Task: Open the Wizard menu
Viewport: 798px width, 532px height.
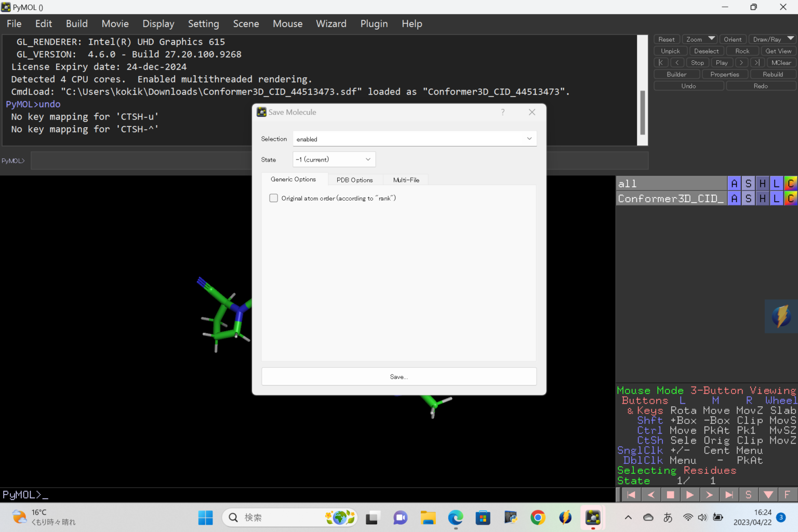Action: click(331, 23)
